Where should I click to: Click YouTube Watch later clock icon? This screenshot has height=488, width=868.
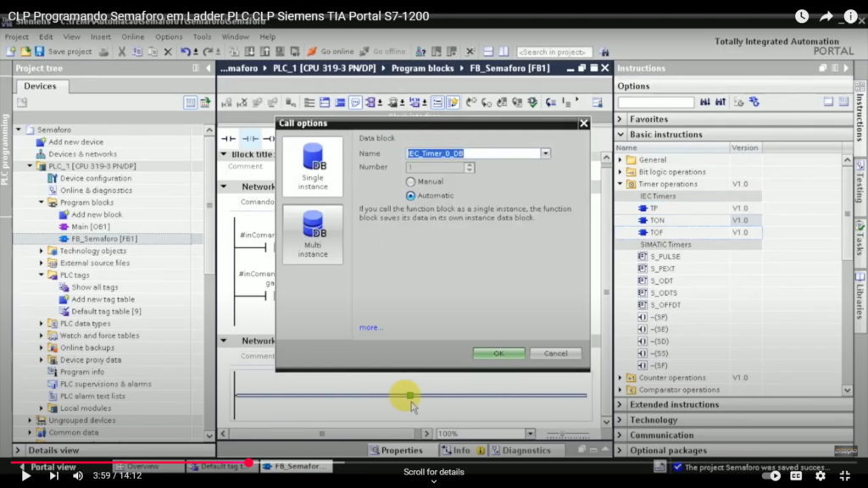802,16
